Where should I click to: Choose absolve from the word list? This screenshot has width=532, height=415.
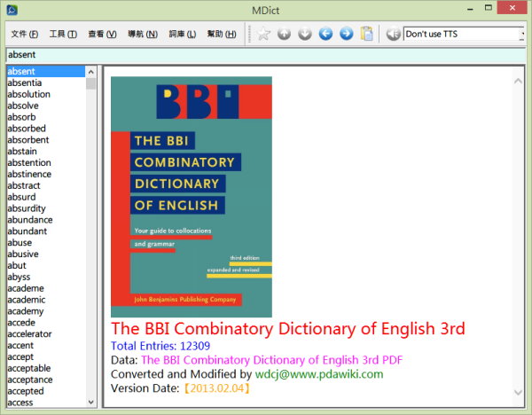pos(23,106)
